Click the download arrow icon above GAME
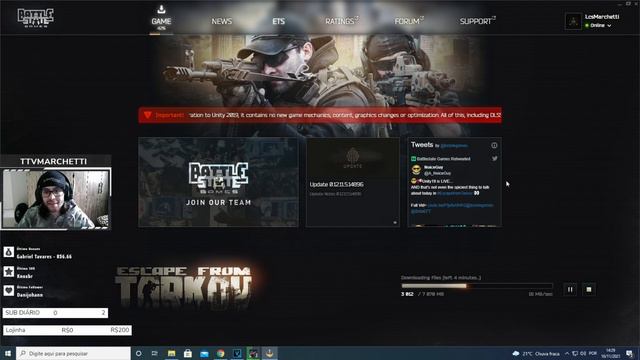640x360 pixels. click(161, 9)
